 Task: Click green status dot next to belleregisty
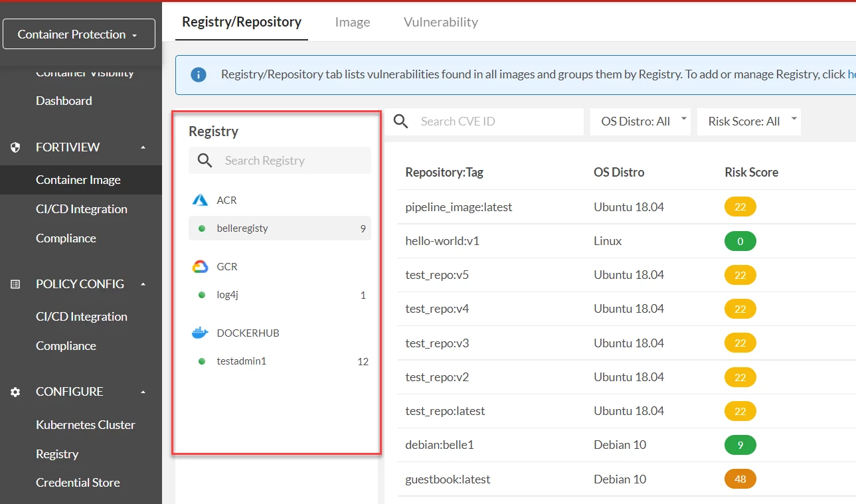[x=202, y=228]
